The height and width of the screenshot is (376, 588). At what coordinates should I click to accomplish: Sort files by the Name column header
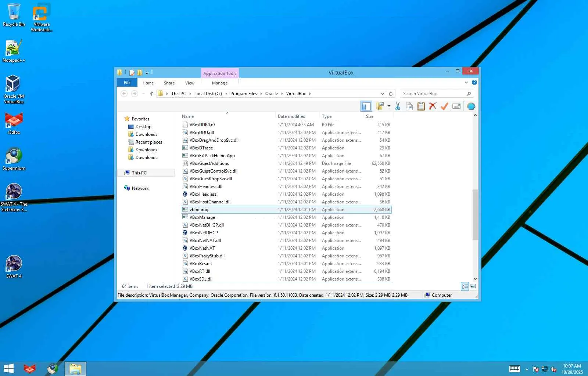click(x=227, y=116)
